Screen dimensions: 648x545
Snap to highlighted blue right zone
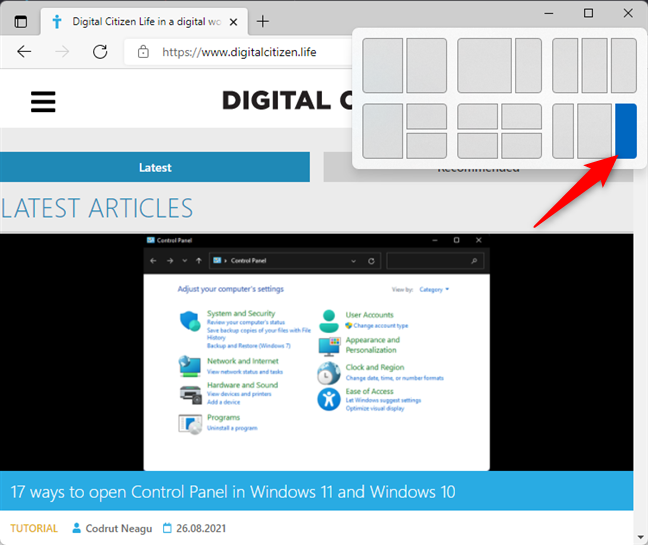(x=626, y=131)
